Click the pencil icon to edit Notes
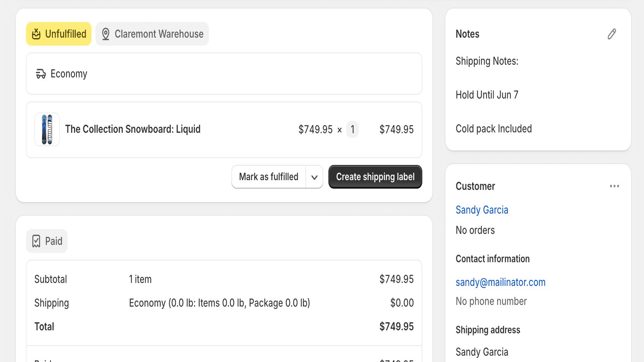Viewport: 644px width, 362px height. coord(612,34)
